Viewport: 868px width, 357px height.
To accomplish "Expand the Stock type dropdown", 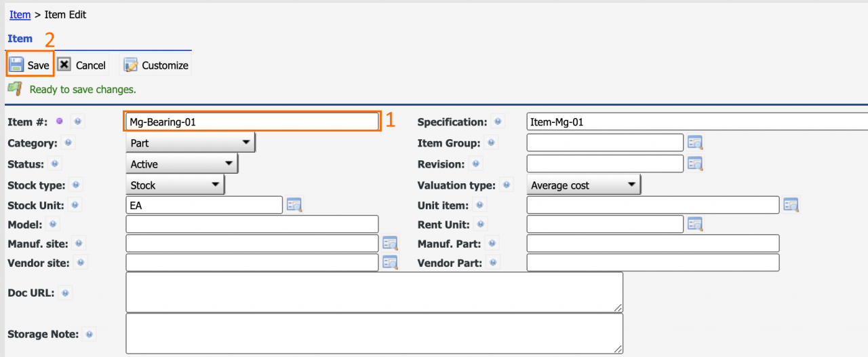I will (x=175, y=185).
